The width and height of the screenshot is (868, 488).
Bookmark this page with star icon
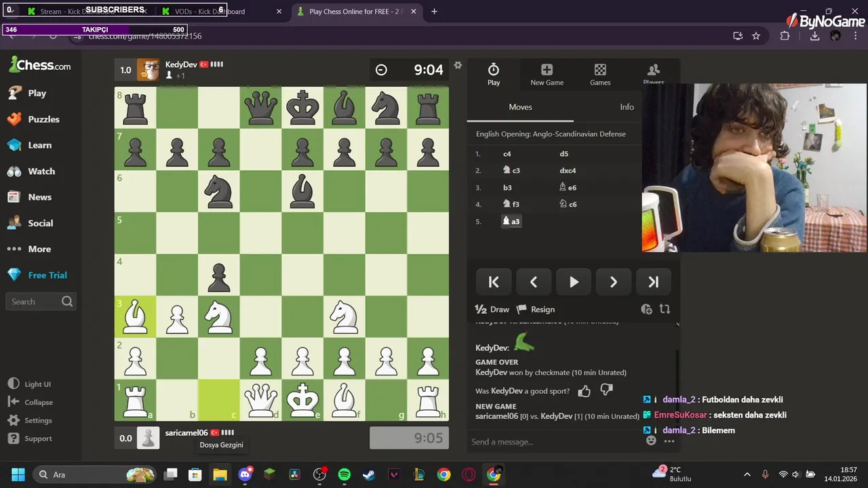tap(756, 36)
